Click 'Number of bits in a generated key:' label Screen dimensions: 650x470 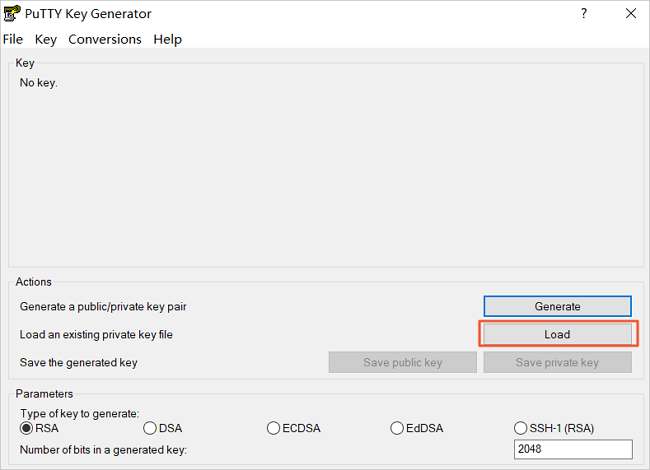(103, 450)
